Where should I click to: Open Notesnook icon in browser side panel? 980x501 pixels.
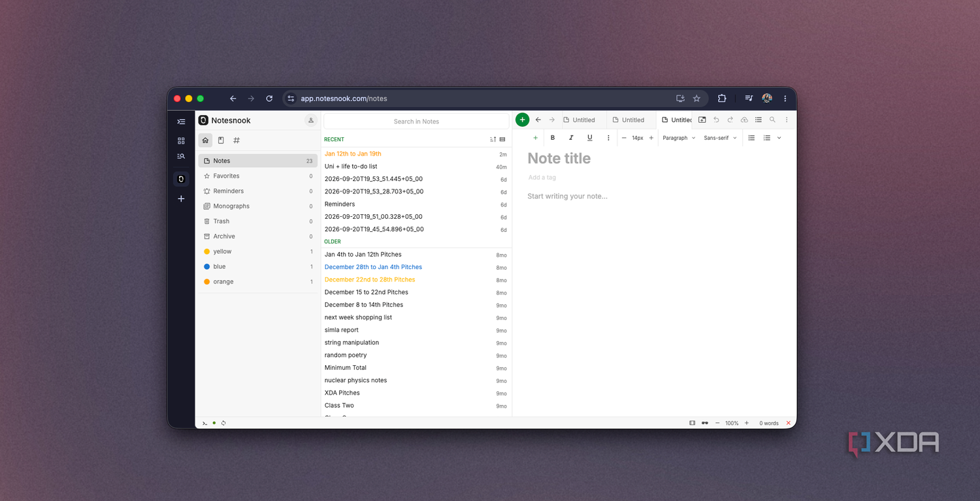tap(181, 179)
